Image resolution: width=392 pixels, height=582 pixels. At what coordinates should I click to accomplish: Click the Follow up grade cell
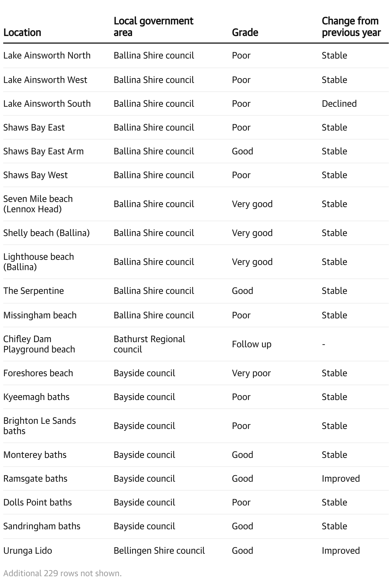tap(252, 344)
